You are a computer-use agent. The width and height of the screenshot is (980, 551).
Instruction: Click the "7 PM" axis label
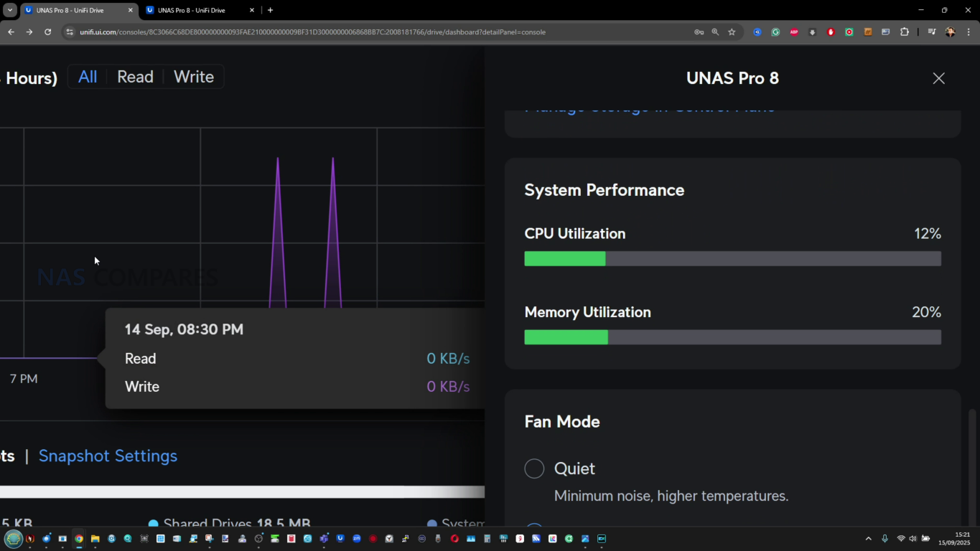pyautogui.click(x=24, y=379)
